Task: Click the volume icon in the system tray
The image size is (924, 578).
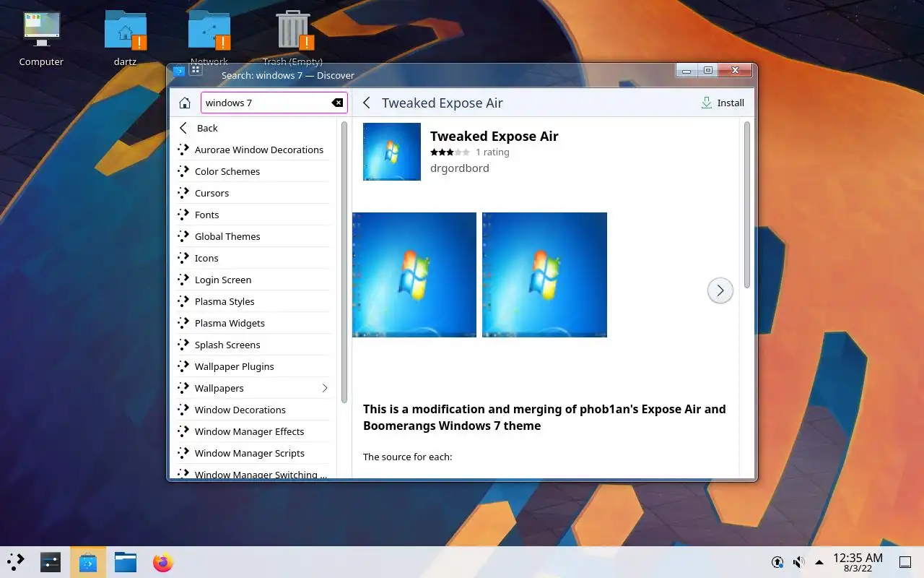Action: pyautogui.click(x=798, y=562)
